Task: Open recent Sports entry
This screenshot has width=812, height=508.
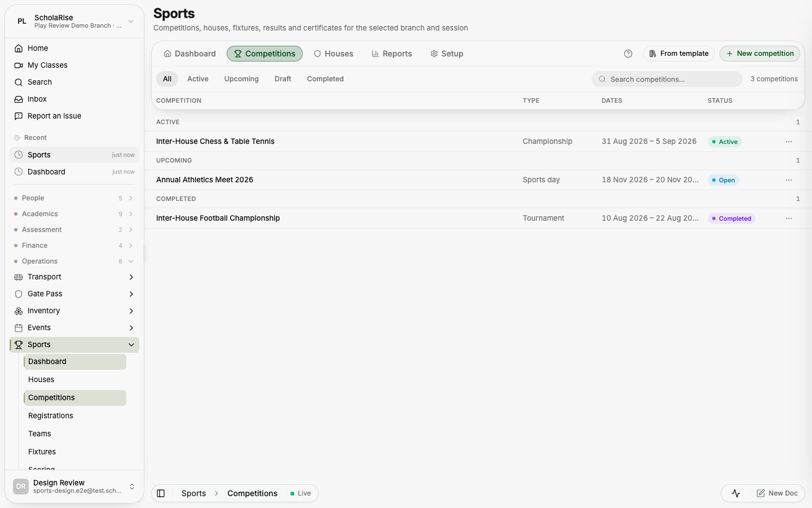Action: coord(74,155)
